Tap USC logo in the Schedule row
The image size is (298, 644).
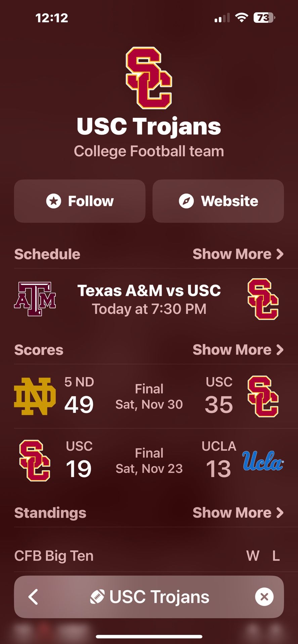tap(263, 299)
